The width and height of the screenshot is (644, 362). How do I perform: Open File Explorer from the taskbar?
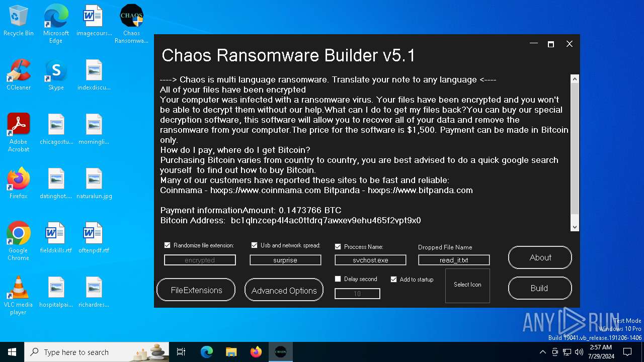coord(231,352)
